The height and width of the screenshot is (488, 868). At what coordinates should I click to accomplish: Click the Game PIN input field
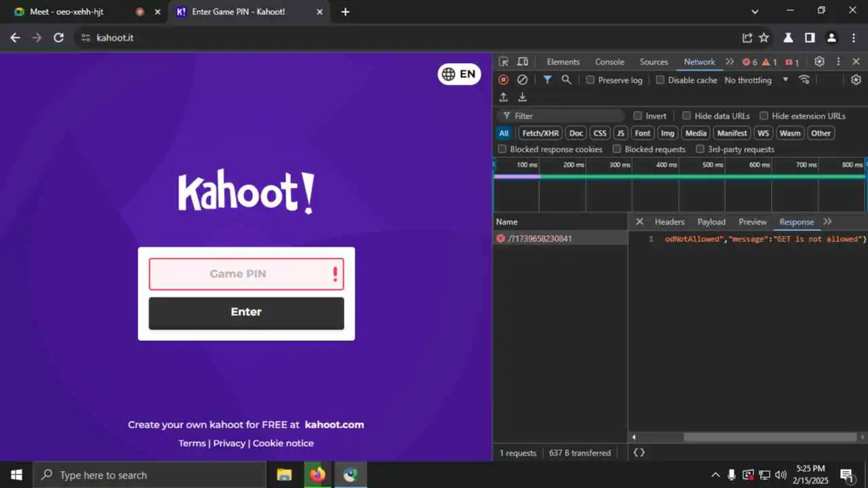246,274
